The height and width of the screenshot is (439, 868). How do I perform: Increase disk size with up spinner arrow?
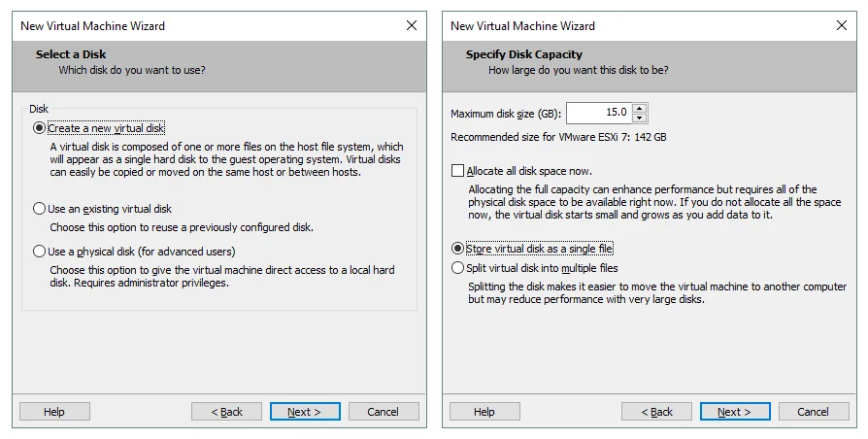pyautogui.click(x=640, y=108)
